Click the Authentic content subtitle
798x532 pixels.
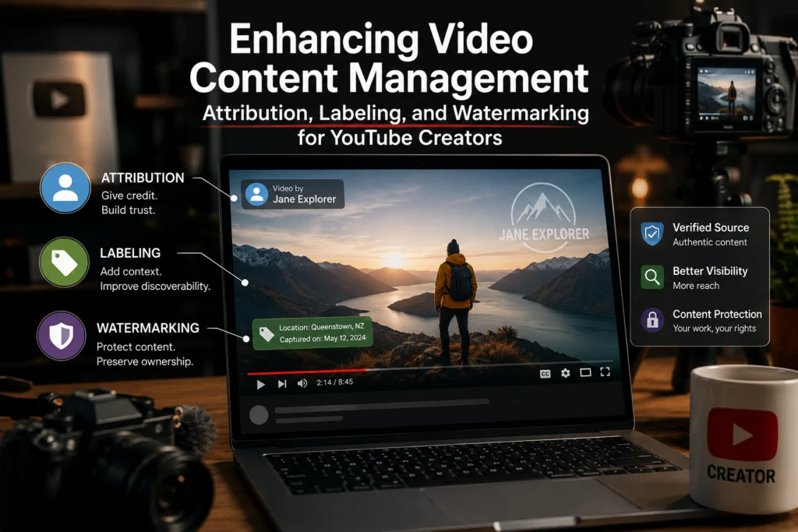pos(710,242)
